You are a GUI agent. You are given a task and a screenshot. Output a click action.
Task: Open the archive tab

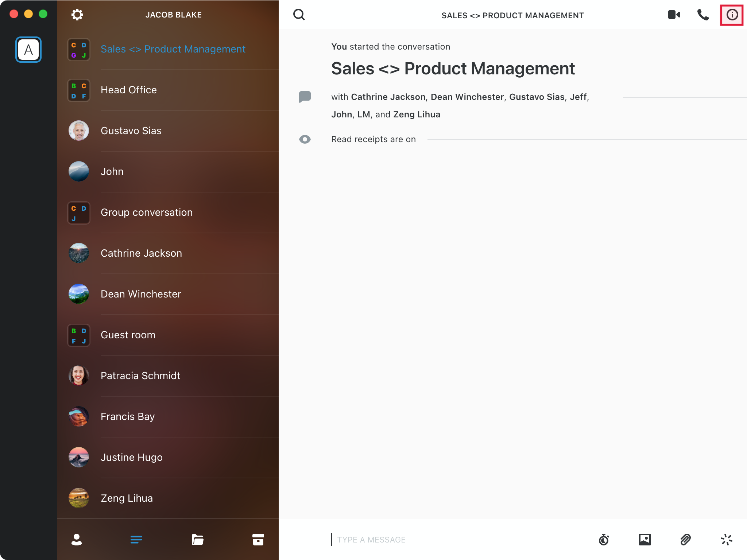[x=258, y=540]
